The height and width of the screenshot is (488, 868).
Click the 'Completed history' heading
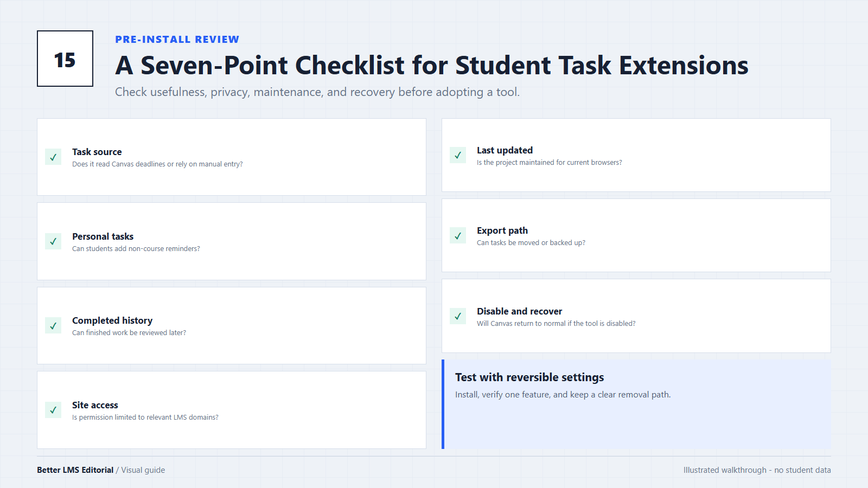112,320
